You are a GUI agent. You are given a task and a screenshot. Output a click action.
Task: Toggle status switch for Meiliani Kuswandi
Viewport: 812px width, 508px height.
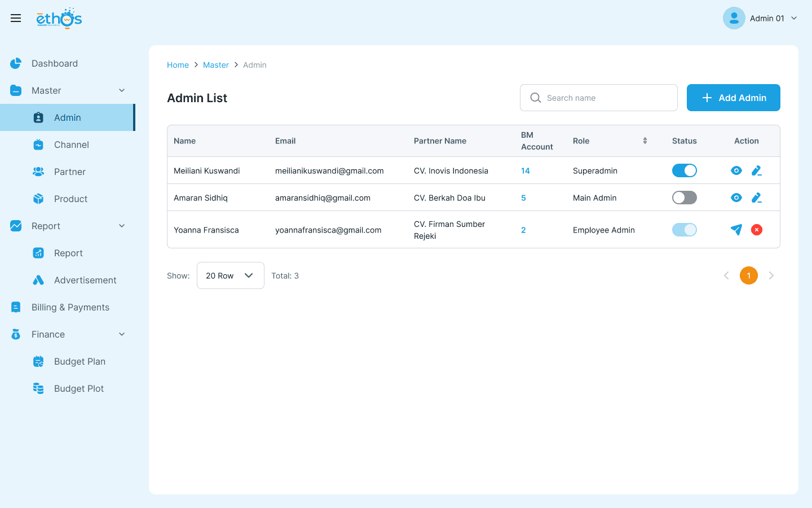[685, 170]
